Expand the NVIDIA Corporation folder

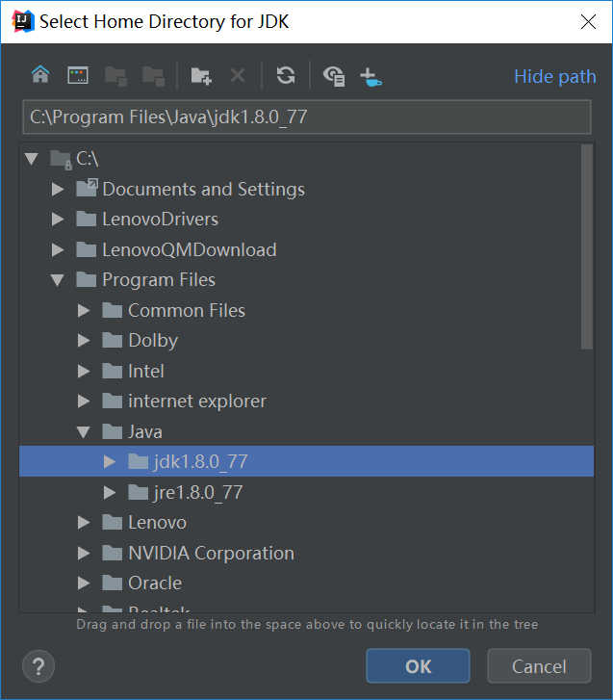tap(84, 553)
